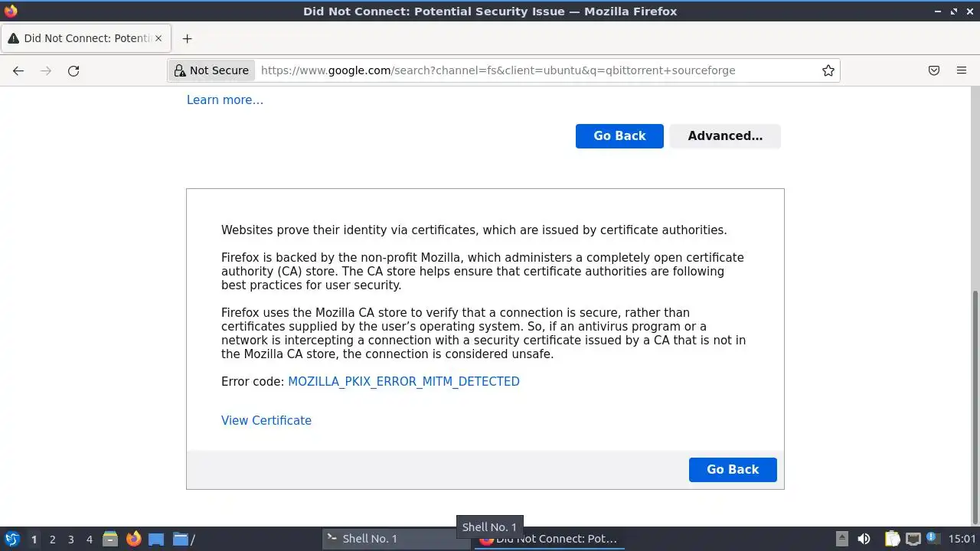Click the Not Secure padlock indicator
Screen dimensions: 980x551
tap(211, 70)
